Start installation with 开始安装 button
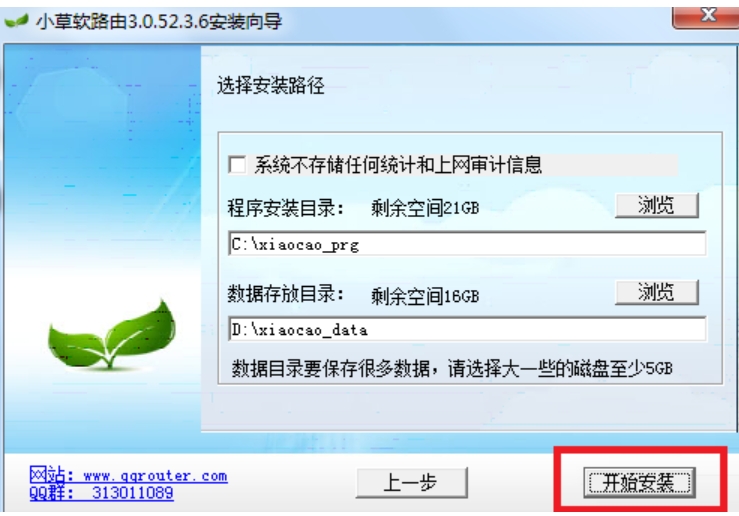Screen dimensions: 739x516 tap(640, 483)
